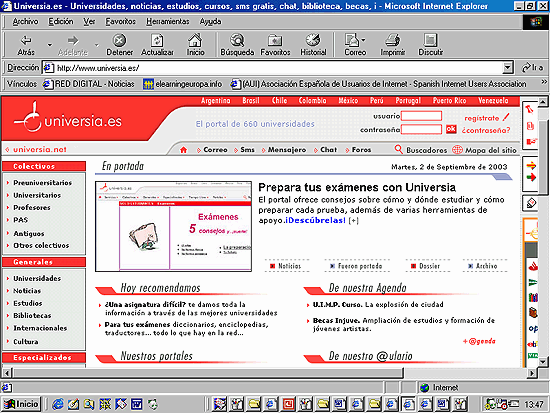Open the Favoritos toolbar button
Image resolution: width=550 pixels, height=413 pixels.
275,45
